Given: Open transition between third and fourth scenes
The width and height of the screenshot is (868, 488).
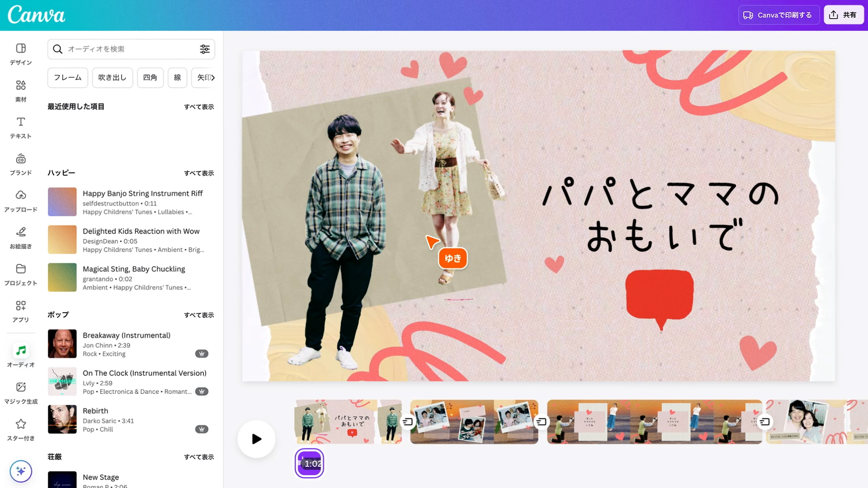Looking at the screenshot, I should (764, 422).
